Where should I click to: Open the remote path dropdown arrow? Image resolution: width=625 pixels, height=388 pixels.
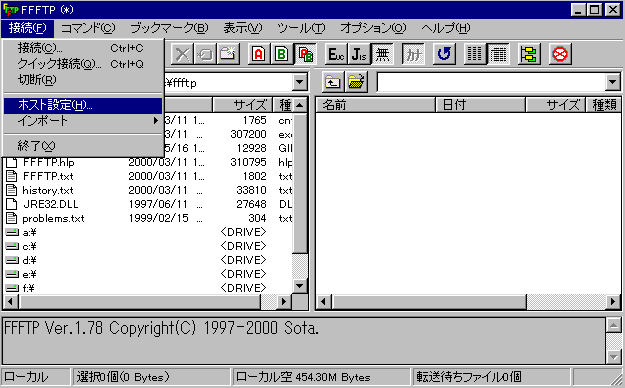(613, 83)
